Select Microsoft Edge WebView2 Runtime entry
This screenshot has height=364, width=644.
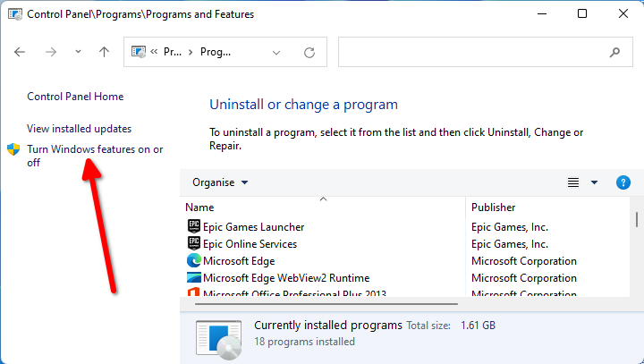tap(286, 278)
